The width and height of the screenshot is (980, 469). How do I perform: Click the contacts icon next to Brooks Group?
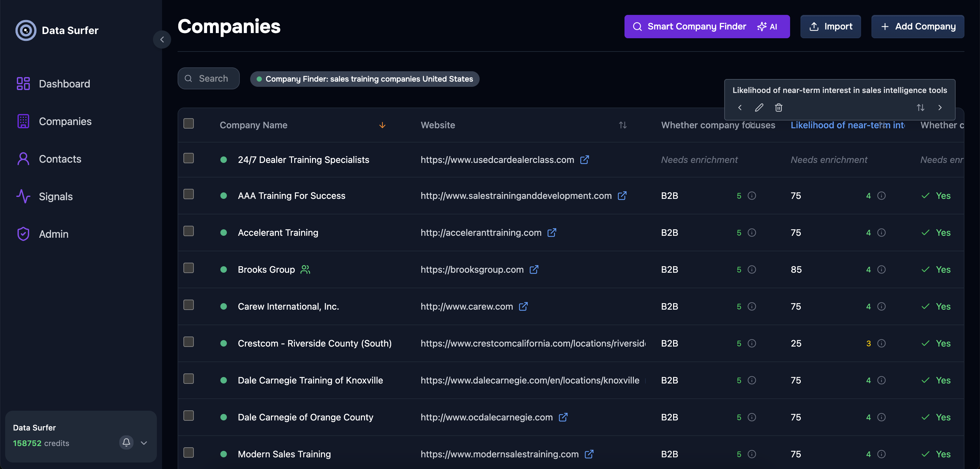pyautogui.click(x=305, y=270)
